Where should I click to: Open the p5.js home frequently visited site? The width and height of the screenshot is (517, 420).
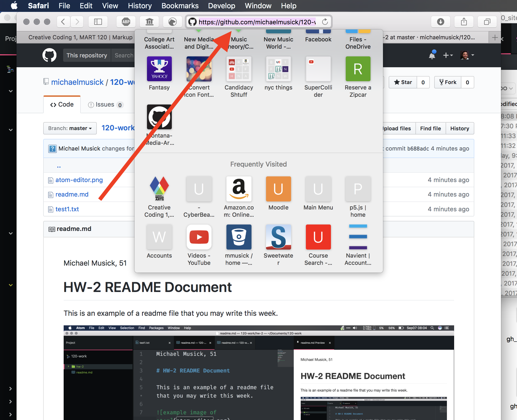[358, 197]
